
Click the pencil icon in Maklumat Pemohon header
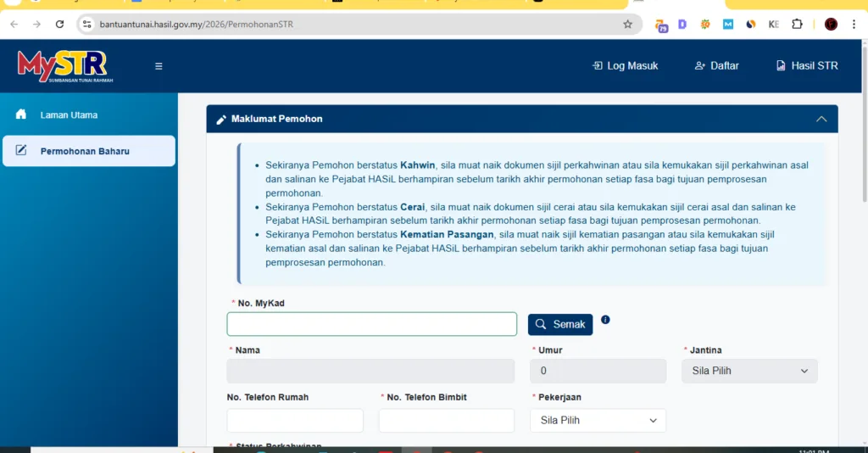point(221,119)
